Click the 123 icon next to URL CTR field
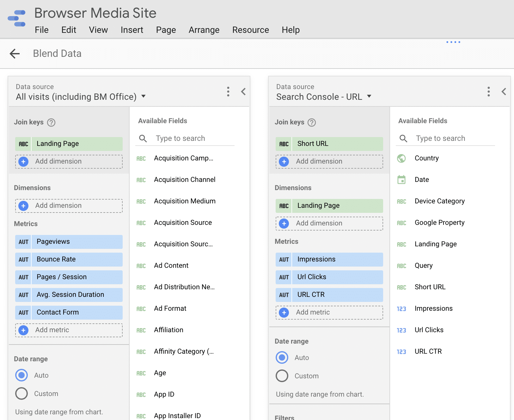514x420 pixels. coord(401,352)
